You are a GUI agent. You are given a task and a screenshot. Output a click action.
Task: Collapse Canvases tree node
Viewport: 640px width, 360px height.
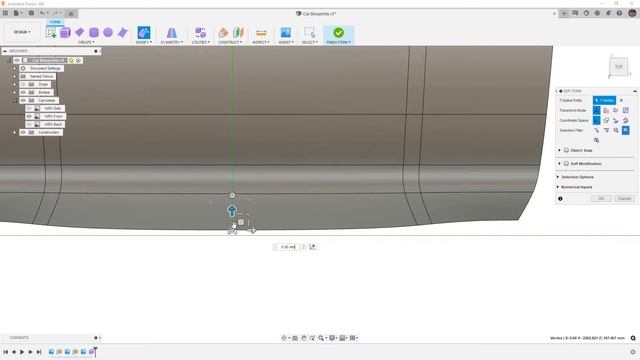coord(15,100)
